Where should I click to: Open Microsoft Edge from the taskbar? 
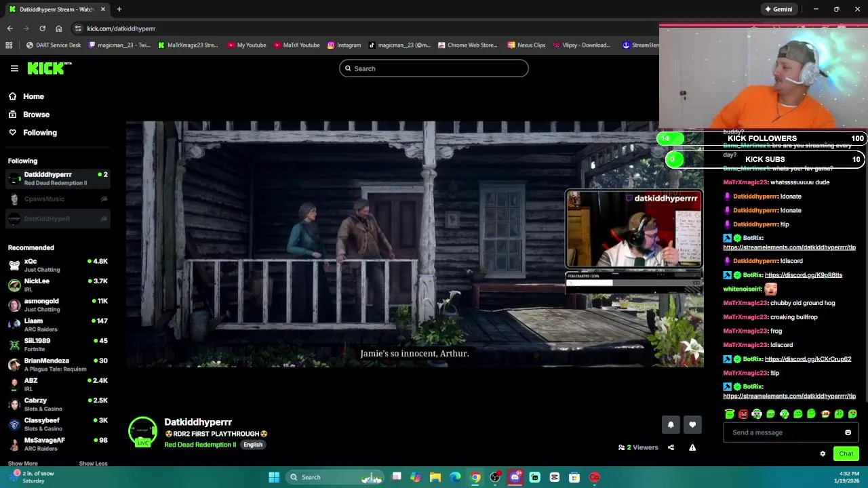point(455,477)
